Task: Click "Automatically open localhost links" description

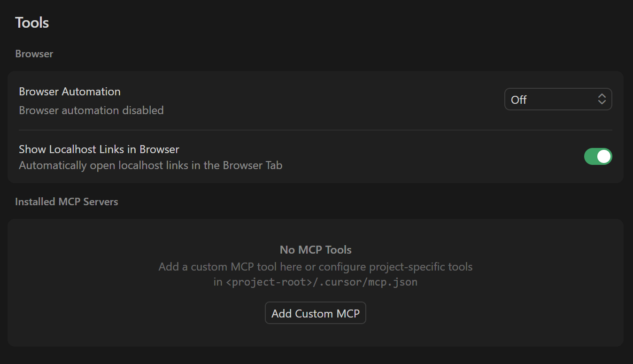Action: (x=150, y=165)
